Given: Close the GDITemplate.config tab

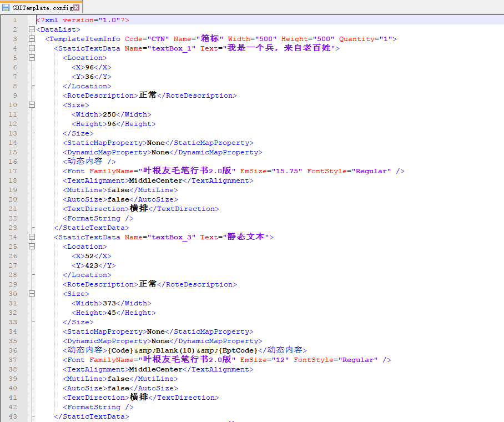Looking at the screenshot, I should [77, 7].
